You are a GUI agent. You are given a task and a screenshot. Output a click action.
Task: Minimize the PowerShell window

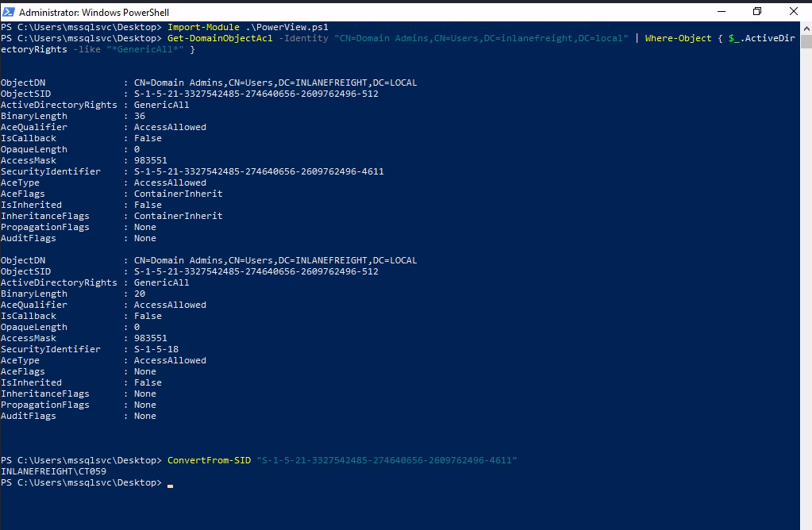[721, 12]
